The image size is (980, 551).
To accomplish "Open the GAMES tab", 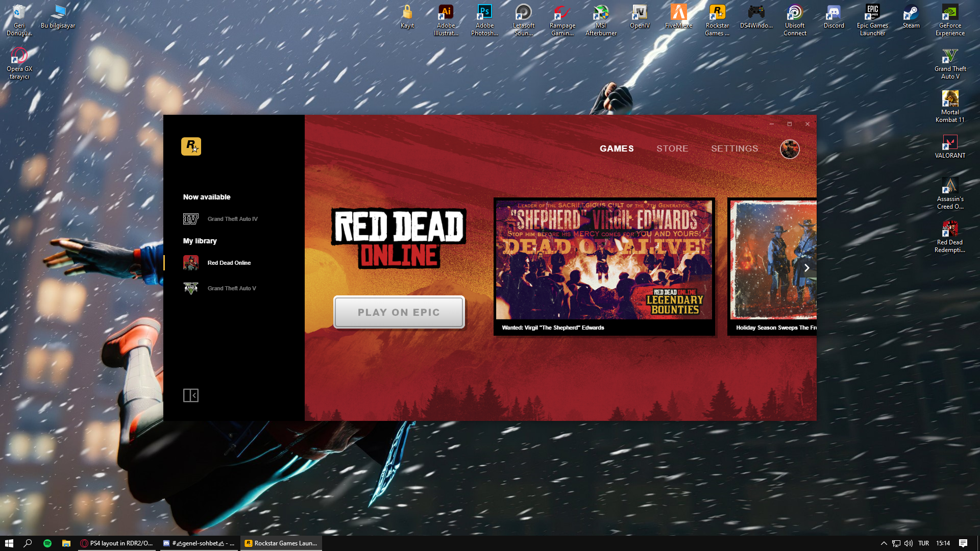I will click(x=617, y=148).
